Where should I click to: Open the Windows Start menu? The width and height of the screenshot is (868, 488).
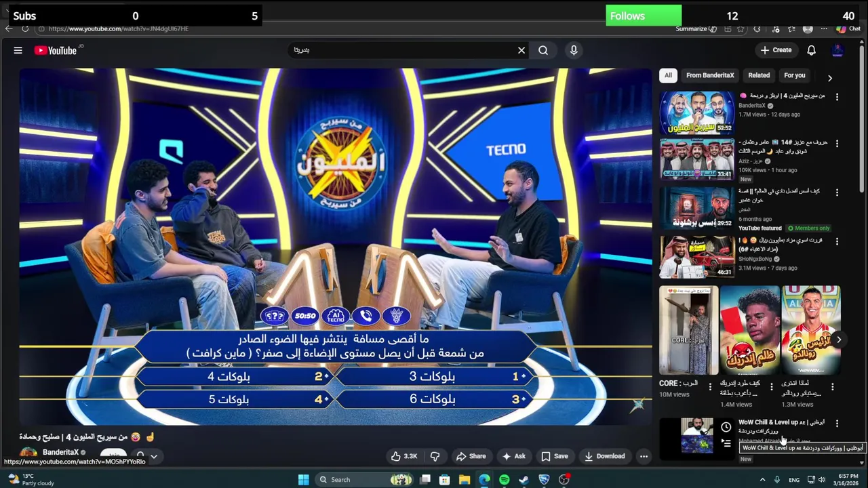pyautogui.click(x=303, y=480)
